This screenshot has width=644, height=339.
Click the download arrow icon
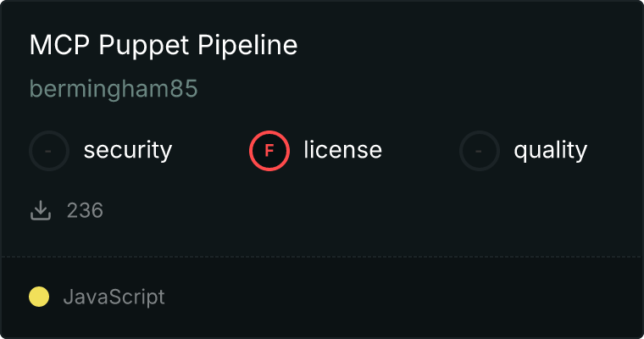pyautogui.click(x=41, y=210)
